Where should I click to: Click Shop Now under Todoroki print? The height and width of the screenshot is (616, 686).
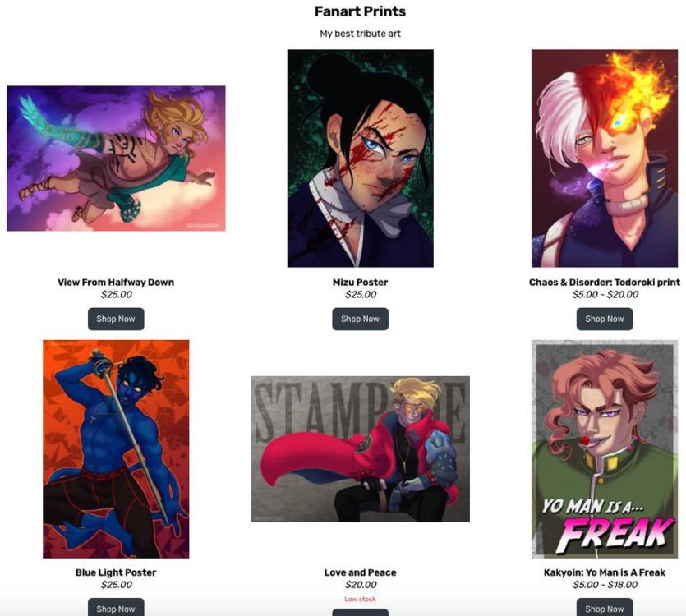click(605, 319)
